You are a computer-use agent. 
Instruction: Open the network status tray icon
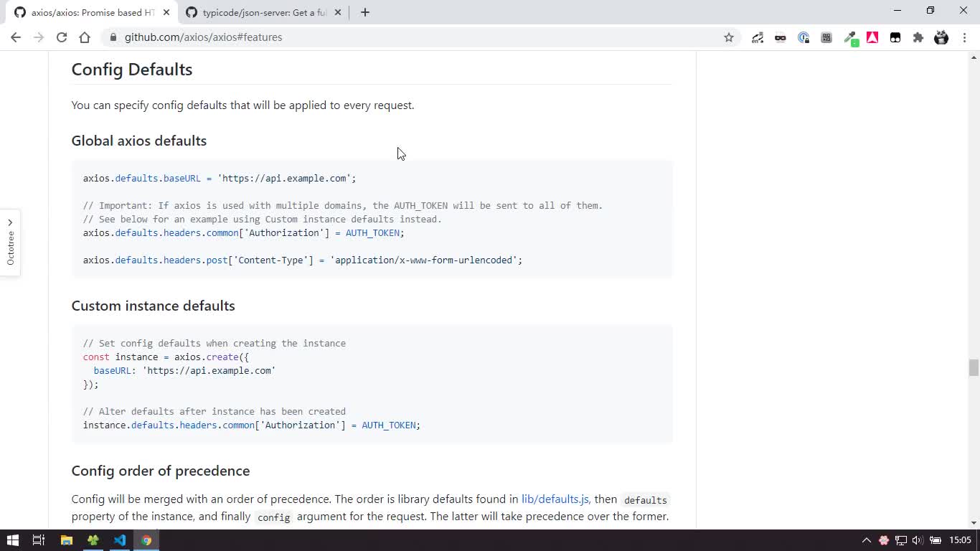901,540
